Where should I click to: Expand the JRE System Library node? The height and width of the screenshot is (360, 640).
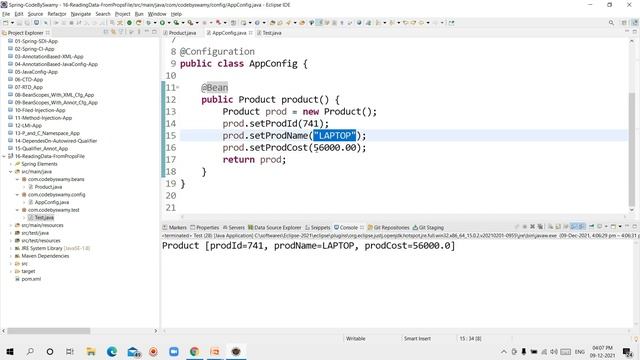click(x=11, y=248)
